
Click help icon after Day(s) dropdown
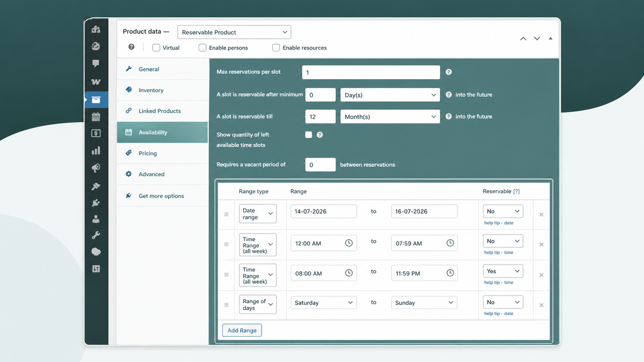[x=448, y=95]
